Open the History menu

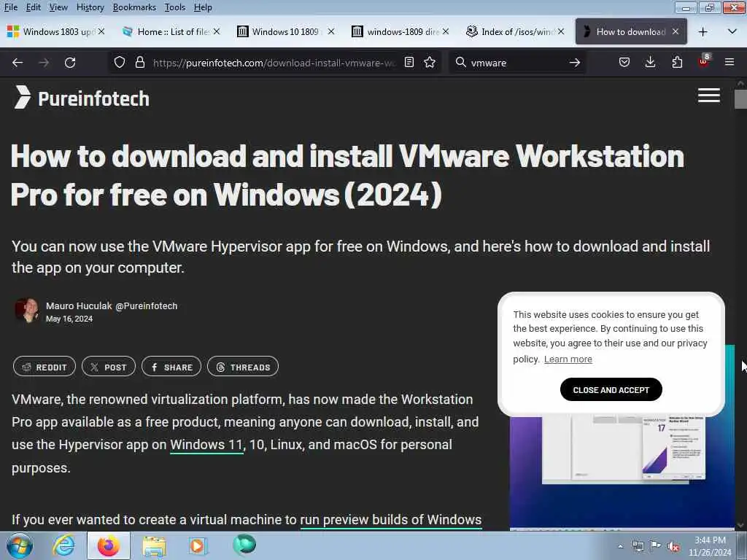(x=90, y=7)
